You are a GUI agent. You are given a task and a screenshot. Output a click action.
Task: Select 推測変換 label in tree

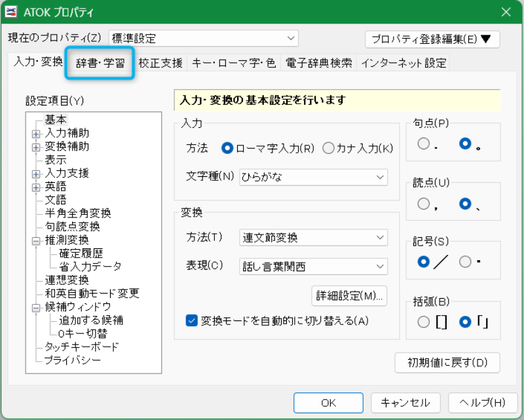(67, 240)
